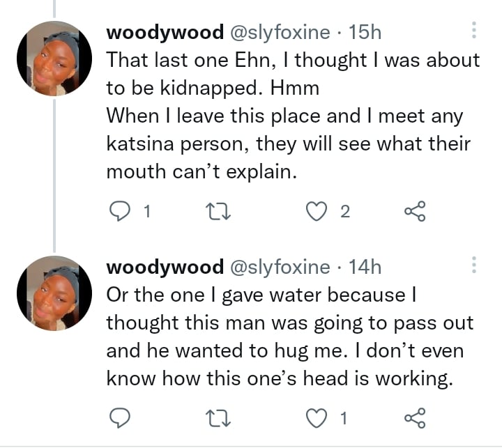Open more options on the 15h tweet
Image resolution: width=502 pixels, height=448 pixels.
point(474,30)
